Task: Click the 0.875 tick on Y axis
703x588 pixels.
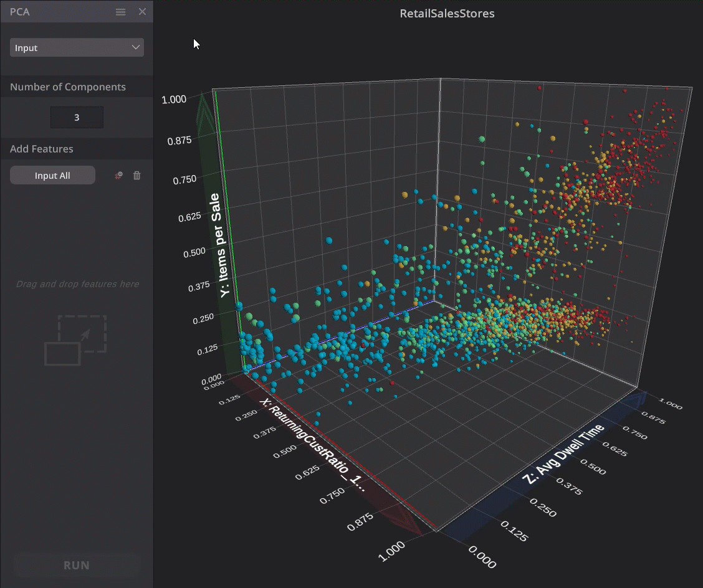Action: coord(179,141)
